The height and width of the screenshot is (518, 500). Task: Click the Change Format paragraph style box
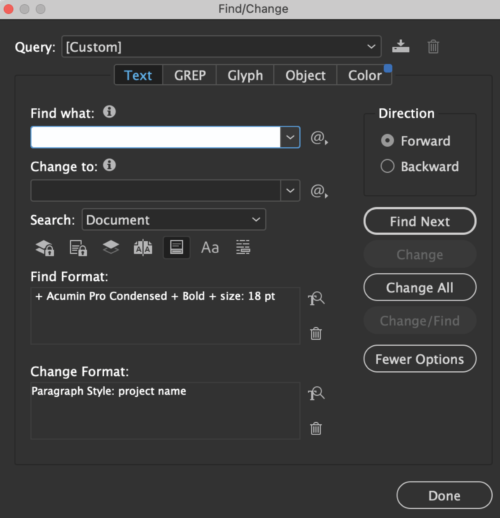pos(165,411)
